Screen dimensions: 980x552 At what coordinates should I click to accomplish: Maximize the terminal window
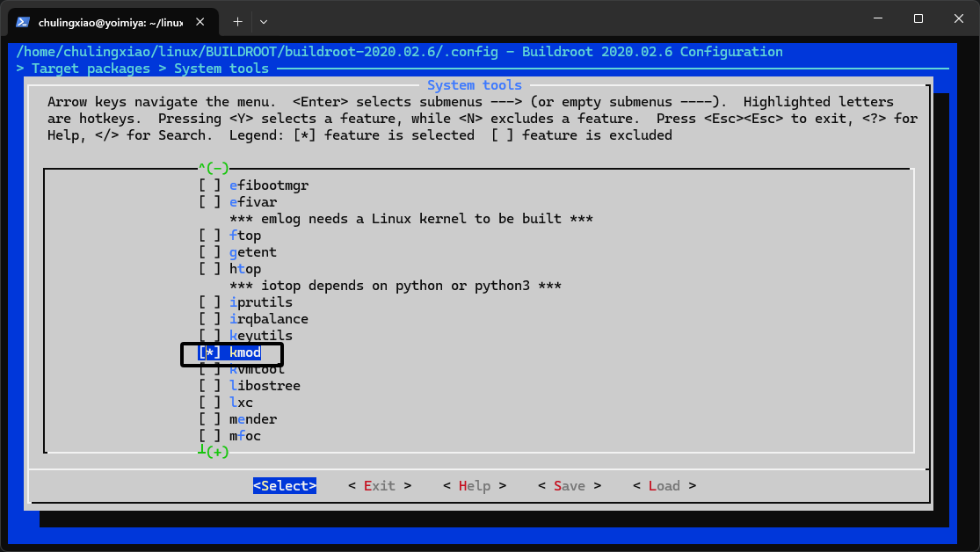click(x=918, y=18)
